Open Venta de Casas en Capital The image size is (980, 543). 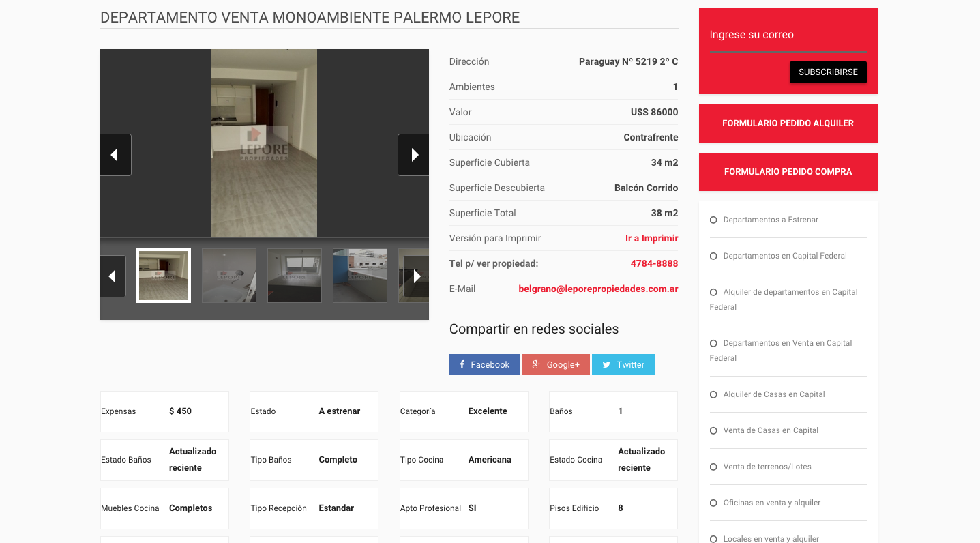[771, 430]
